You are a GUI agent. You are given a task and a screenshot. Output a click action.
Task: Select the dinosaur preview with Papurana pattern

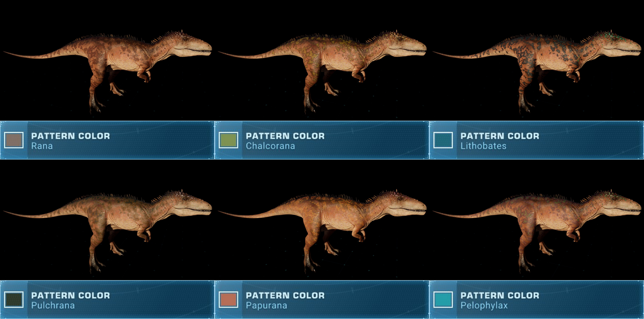click(322, 231)
